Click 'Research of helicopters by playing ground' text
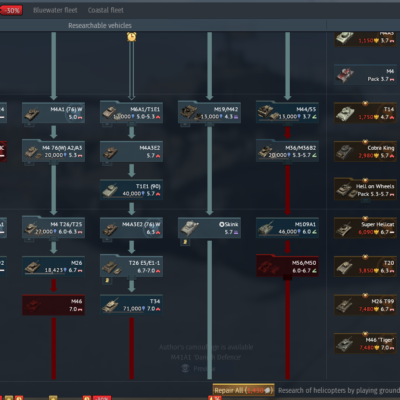400x400 pixels. 339,390
